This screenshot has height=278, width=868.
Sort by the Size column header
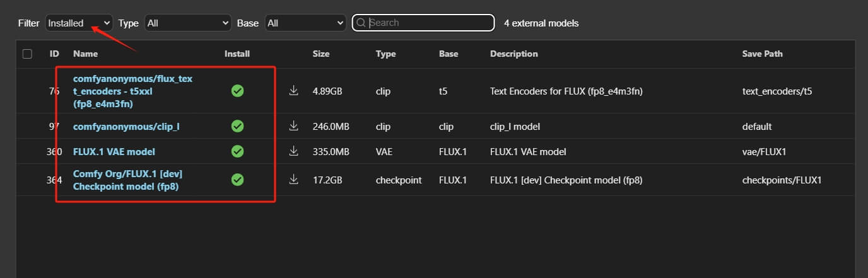321,54
